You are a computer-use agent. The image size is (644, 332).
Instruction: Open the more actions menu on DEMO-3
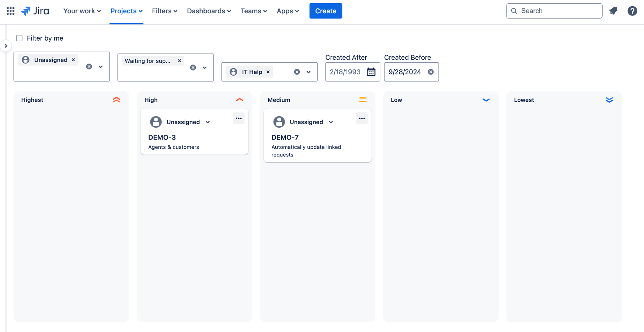point(239,118)
